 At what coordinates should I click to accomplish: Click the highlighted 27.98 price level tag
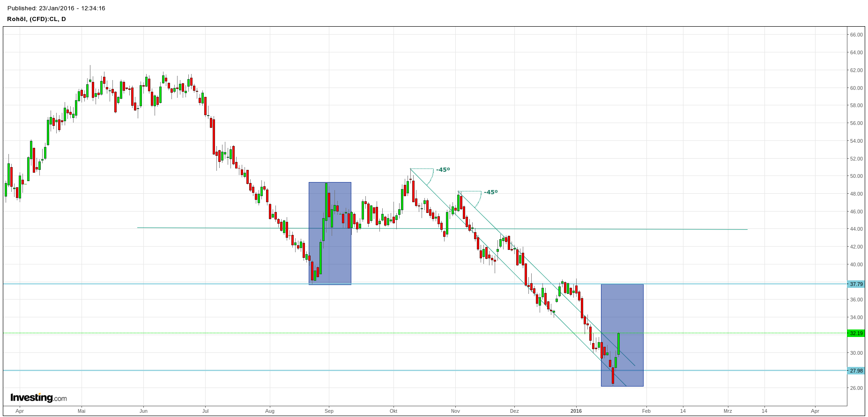coord(856,371)
